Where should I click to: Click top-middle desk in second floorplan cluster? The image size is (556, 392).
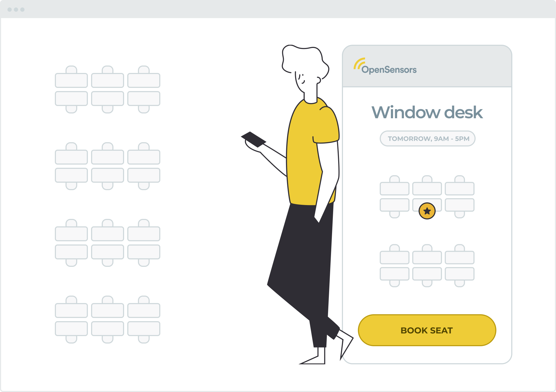click(108, 157)
